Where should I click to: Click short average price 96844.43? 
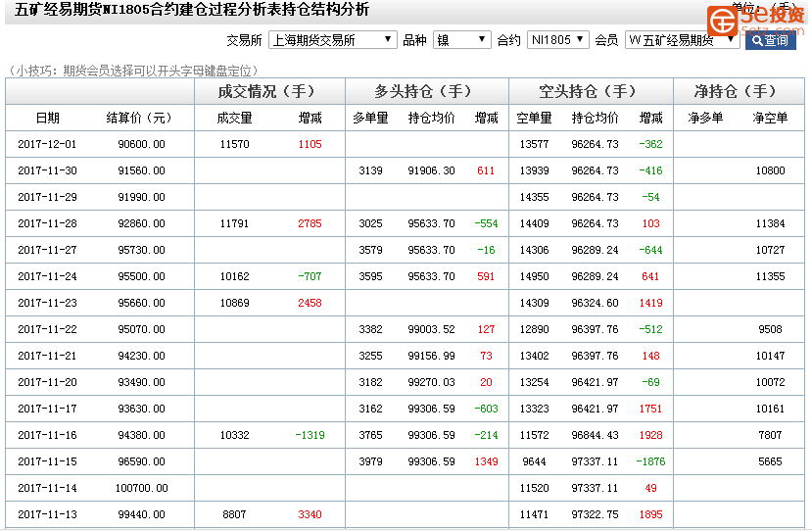click(x=595, y=435)
